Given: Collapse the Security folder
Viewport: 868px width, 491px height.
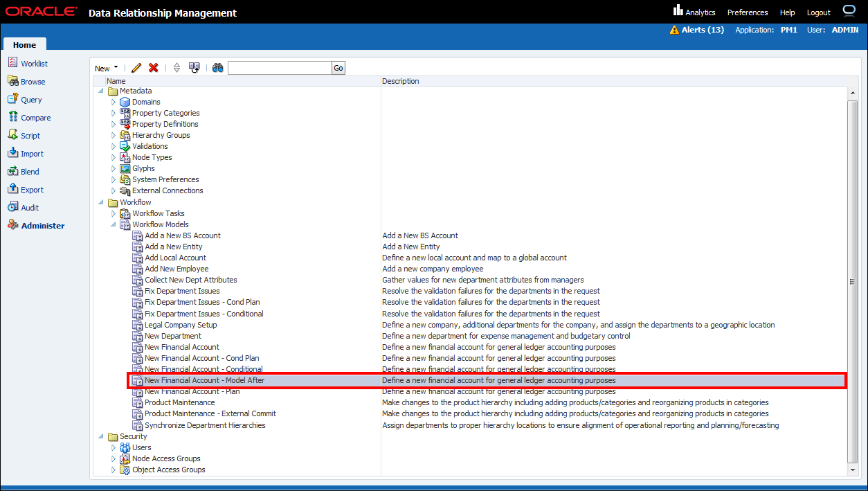Looking at the screenshot, I should click(x=101, y=436).
